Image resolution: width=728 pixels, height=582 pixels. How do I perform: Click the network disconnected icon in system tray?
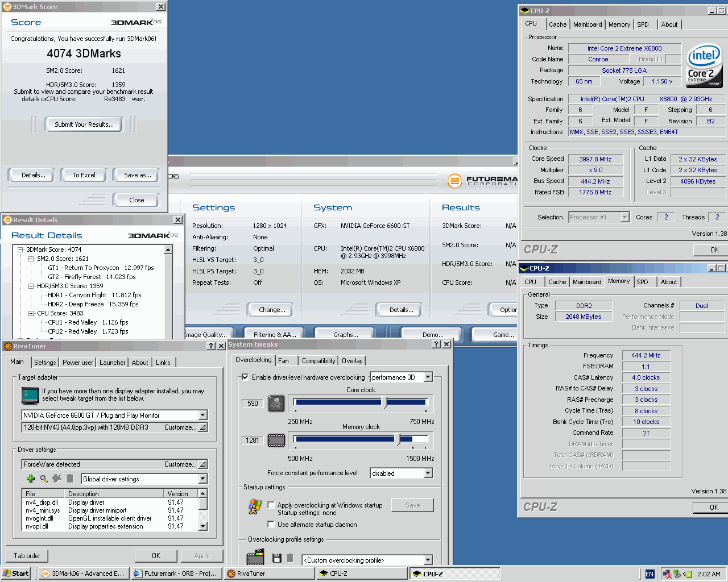coord(667,574)
